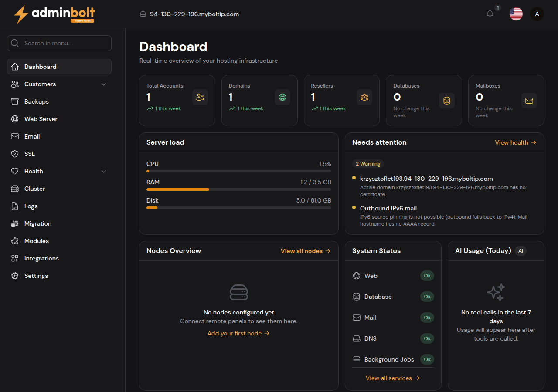This screenshot has height=392, width=558.
Task: Click the 5.0 / 81.0 GB disk value
Action: coord(314,200)
